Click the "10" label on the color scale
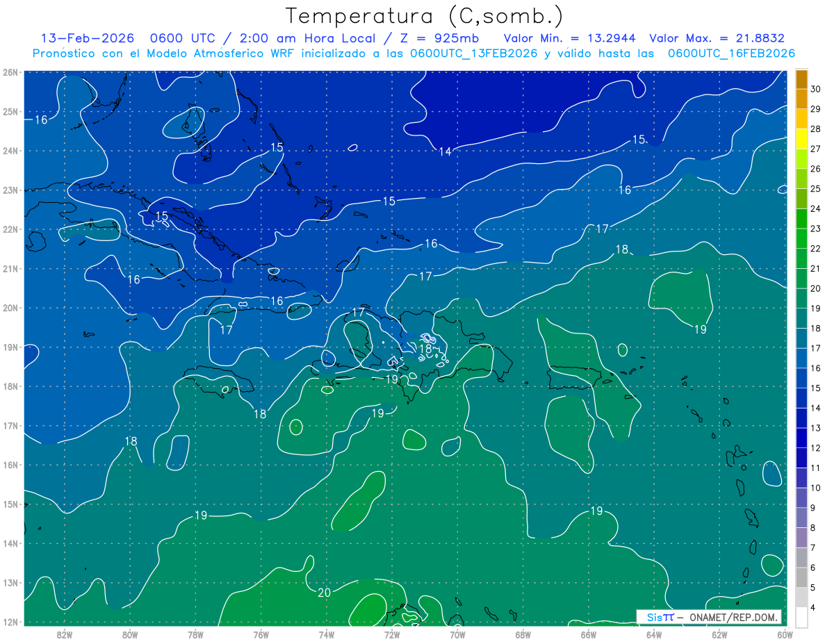The height and width of the screenshot is (644, 834). 815,487
